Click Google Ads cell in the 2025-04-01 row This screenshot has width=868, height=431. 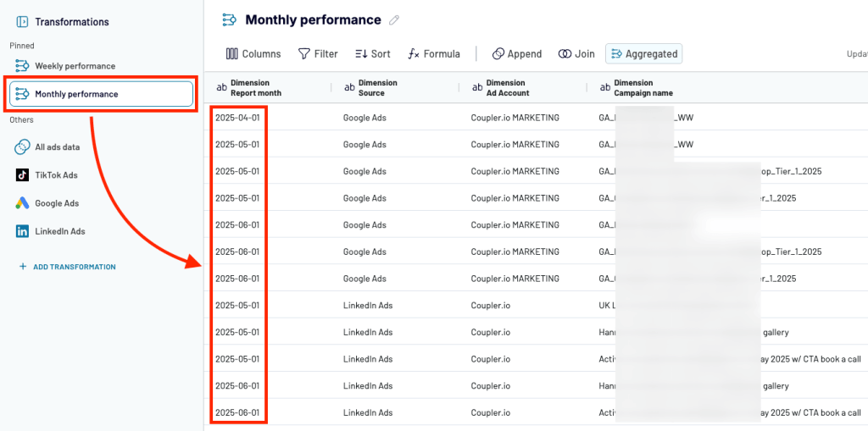pyautogui.click(x=364, y=118)
